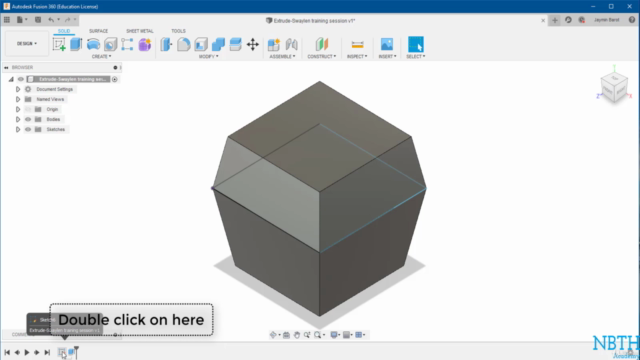This screenshot has height=360, width=640.
Task: Choose the Revolve tool
Action: coord(93,44)
